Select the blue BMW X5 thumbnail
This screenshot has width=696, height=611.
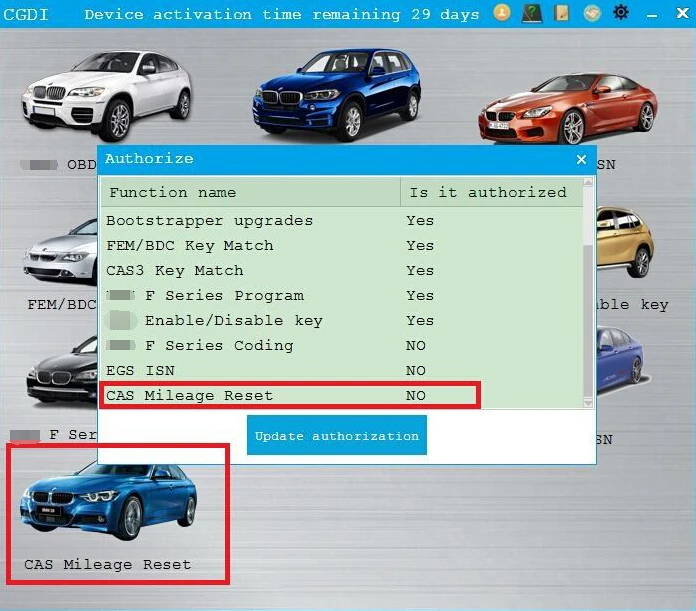pyautogui.click(x=336, y=94)
